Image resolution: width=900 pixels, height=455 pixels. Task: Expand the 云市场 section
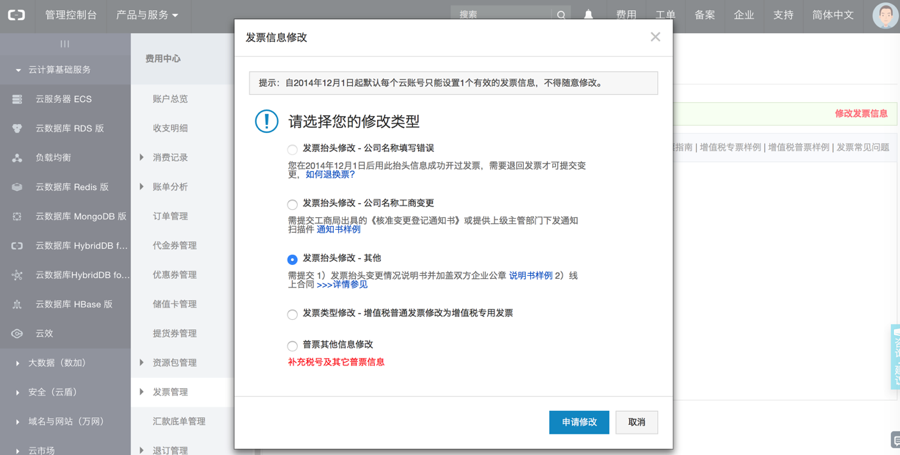(x=18, y=451)
